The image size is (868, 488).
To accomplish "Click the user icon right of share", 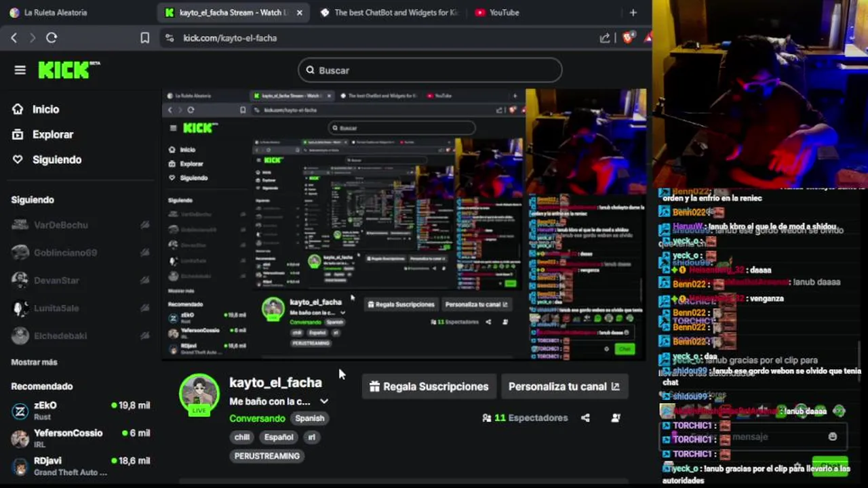I will point(616,418).
